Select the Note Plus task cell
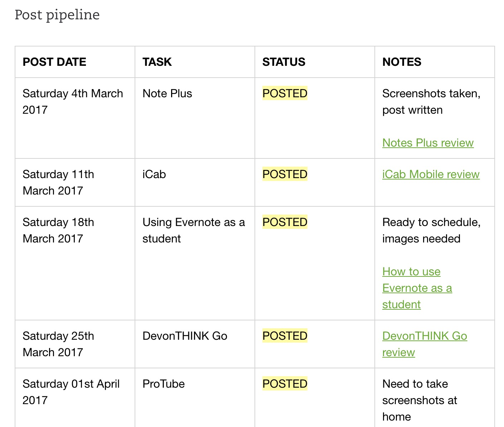This screenshot has width=504, height=427. click(x=167, y=93)
